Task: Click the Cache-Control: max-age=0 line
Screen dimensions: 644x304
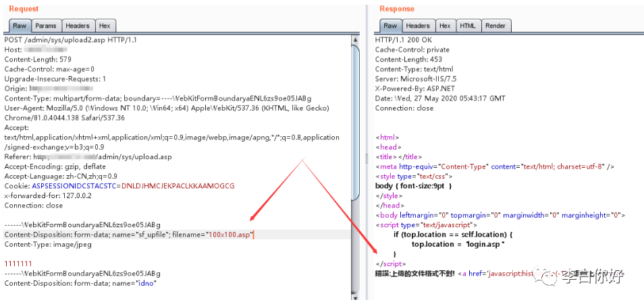Action: [49, 69]
